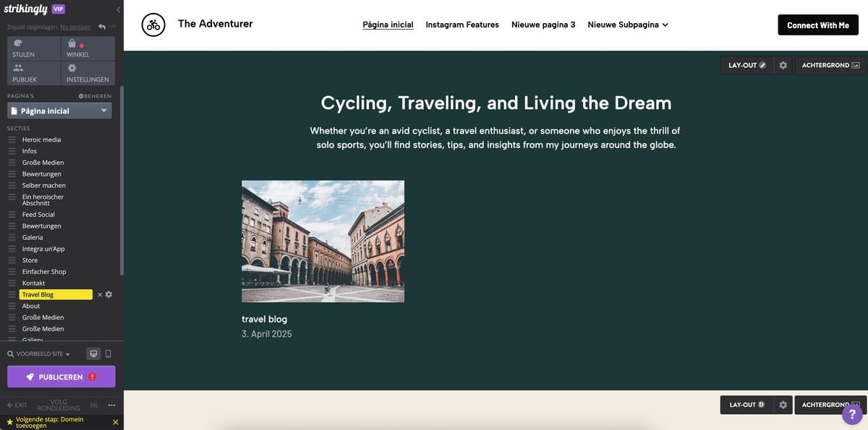868x430 pixels.
Task: Open the Nieuwe pagina 3 nav item
Action: (543, 25)
